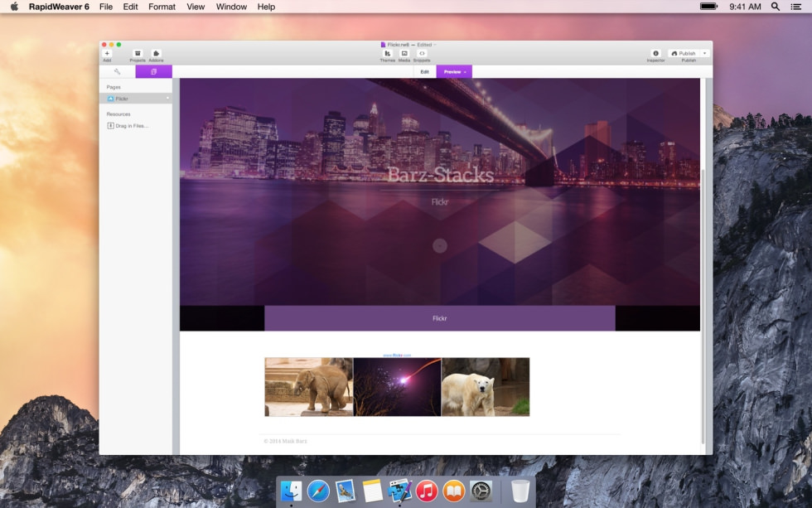Click the 9:41 AM clock

tap(745, 7)
